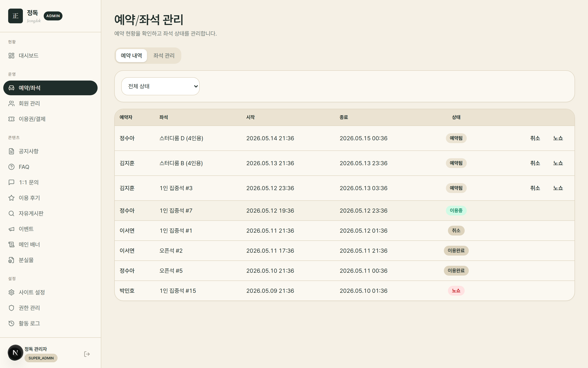Click the ADMIN badge next to the logo
Viewport: 588px width, 368px height.
click(53, 16)
